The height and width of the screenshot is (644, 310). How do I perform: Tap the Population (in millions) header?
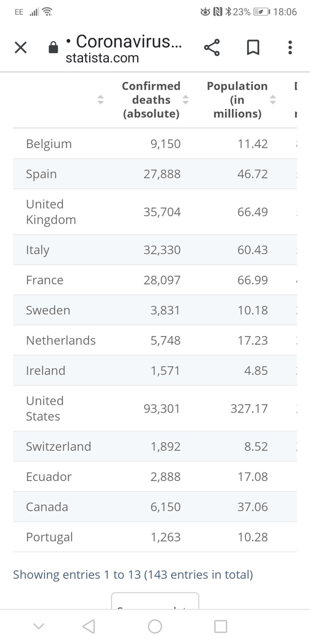click(x=237, y=100)
